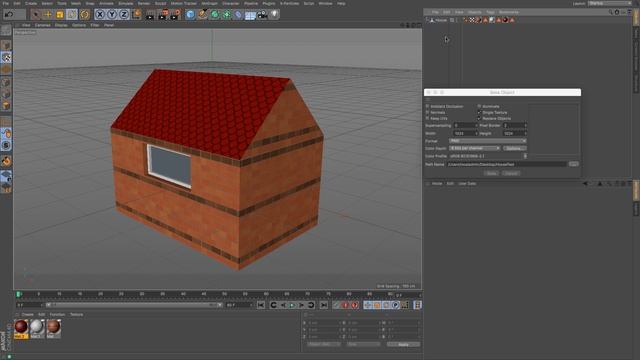
Task: Select the brick Mat material
Action: pyautogui.click(x=53, y=329)
